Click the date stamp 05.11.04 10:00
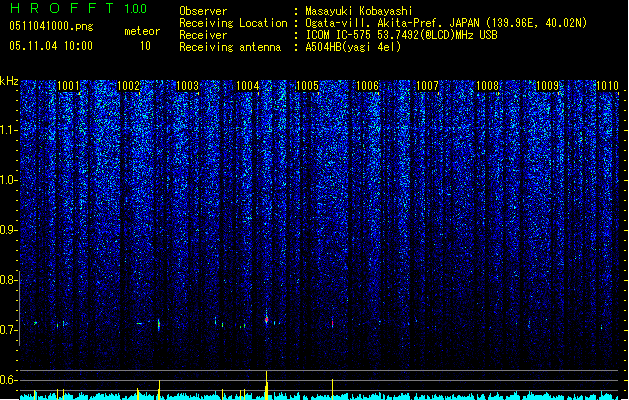 (x=51, y=46)
